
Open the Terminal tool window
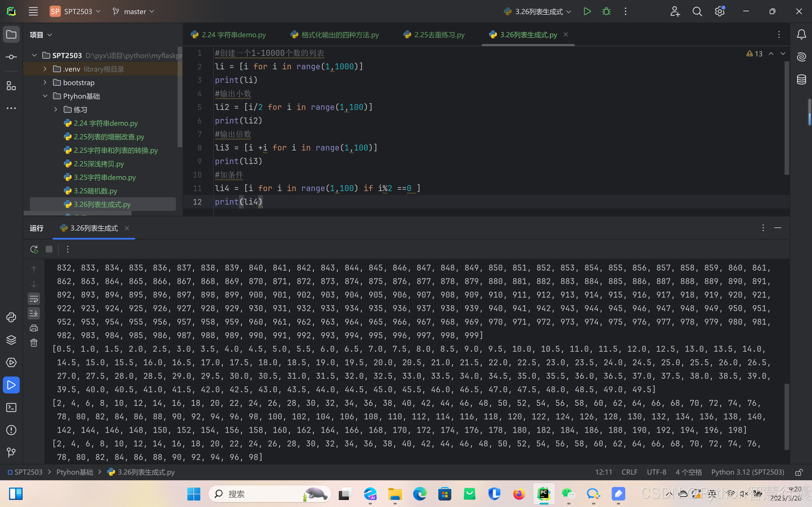pos(11,408)
